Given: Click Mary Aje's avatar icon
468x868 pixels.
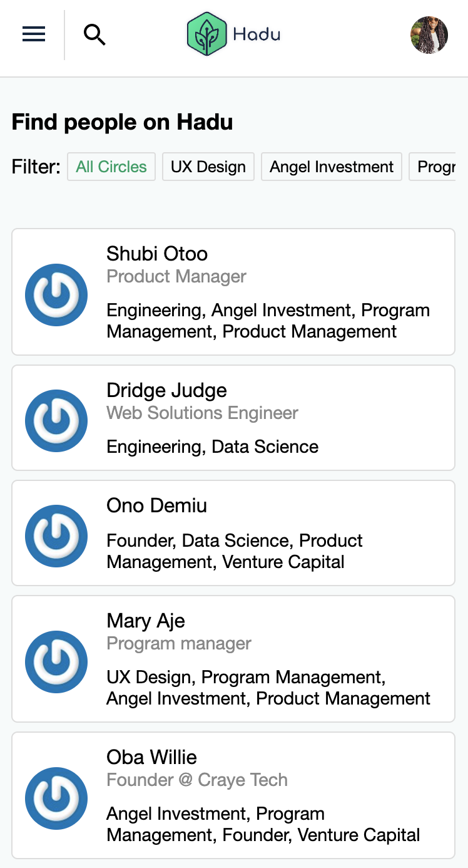Looking at the screenshot, I should click(56, 662).
